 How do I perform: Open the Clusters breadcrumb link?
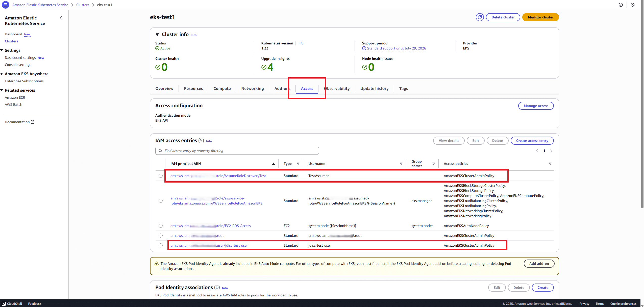click(x=83, y=5)
